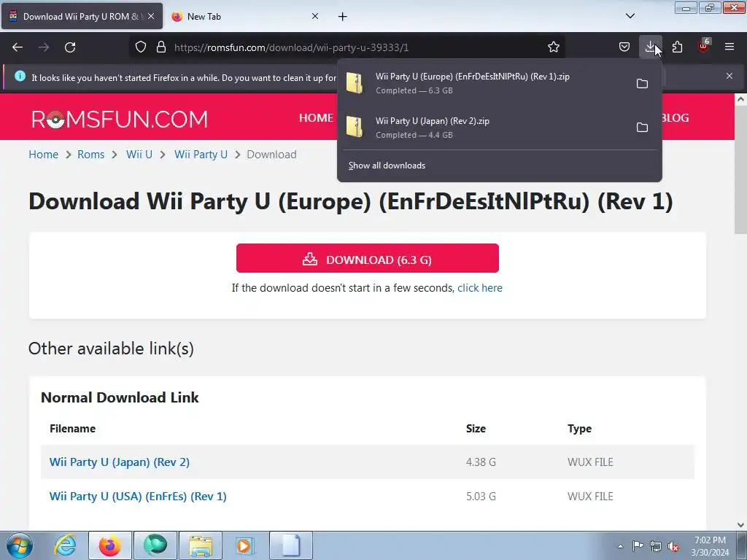The height and width of the screenshot is (560, 747).
Task: Show hidden system tray icons
Action: (x=620, y=546)
